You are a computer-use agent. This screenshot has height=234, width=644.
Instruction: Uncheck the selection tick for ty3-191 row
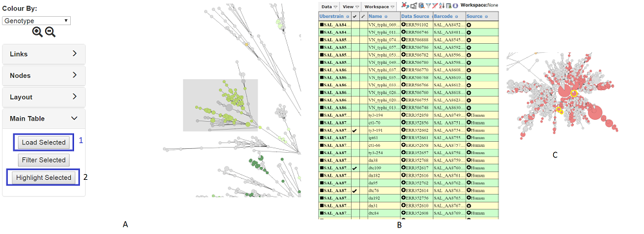(x=355, y=130)
